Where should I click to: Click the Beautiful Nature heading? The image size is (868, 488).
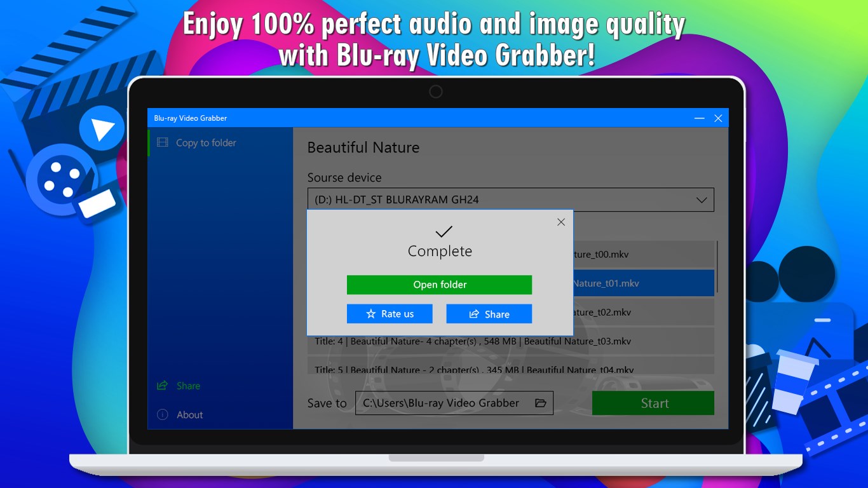(363, 147)
